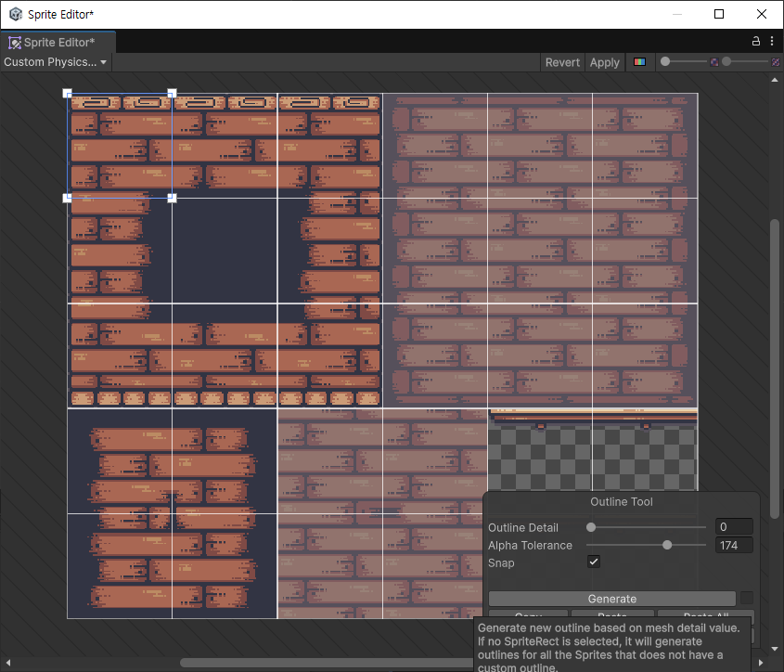The image size is (784, 672).
Task: Click the vertical scrollbar thumb
Action: (775, 368)
